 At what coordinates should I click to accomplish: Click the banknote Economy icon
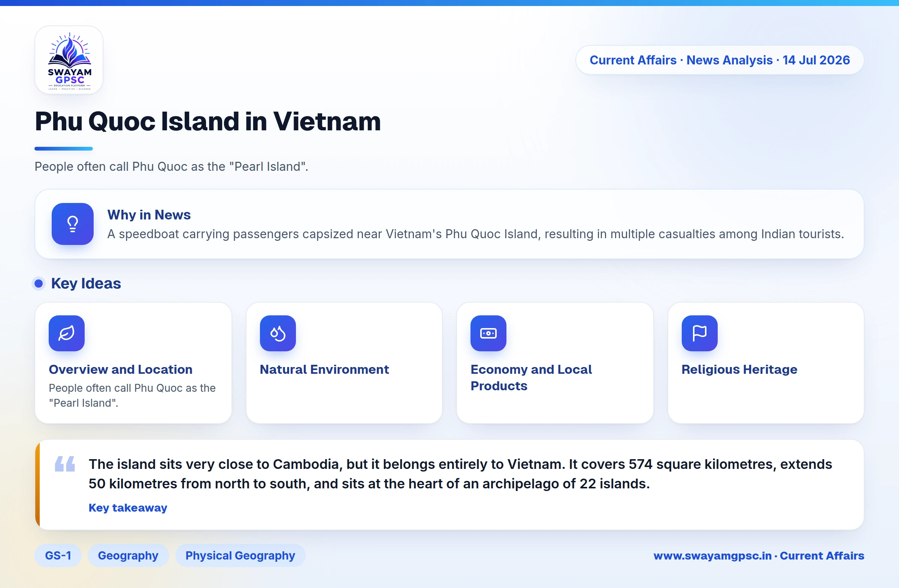click(488, 333)
